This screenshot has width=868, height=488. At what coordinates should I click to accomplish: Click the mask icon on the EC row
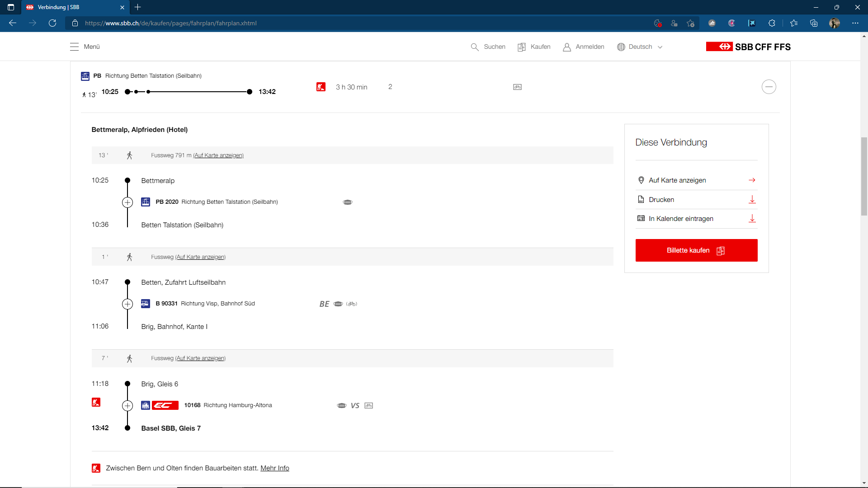click(x=342, y=405)
